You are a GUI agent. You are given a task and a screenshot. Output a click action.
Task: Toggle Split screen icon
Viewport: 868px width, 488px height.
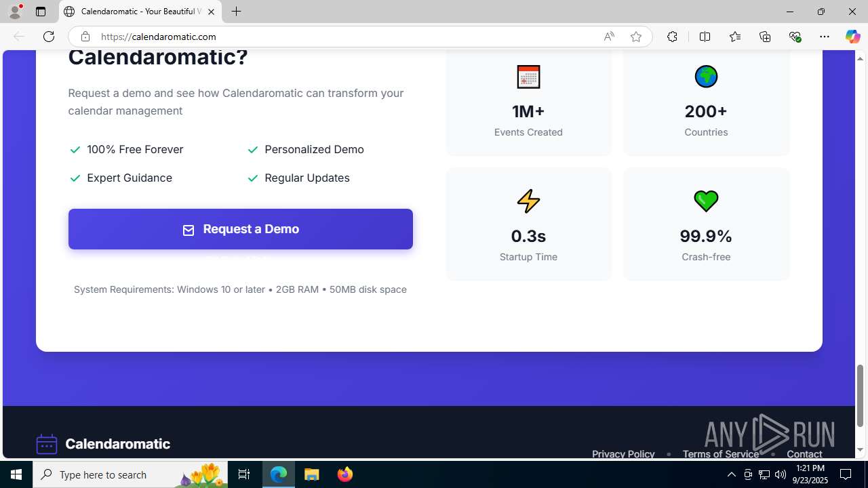[x=705, y=37]
